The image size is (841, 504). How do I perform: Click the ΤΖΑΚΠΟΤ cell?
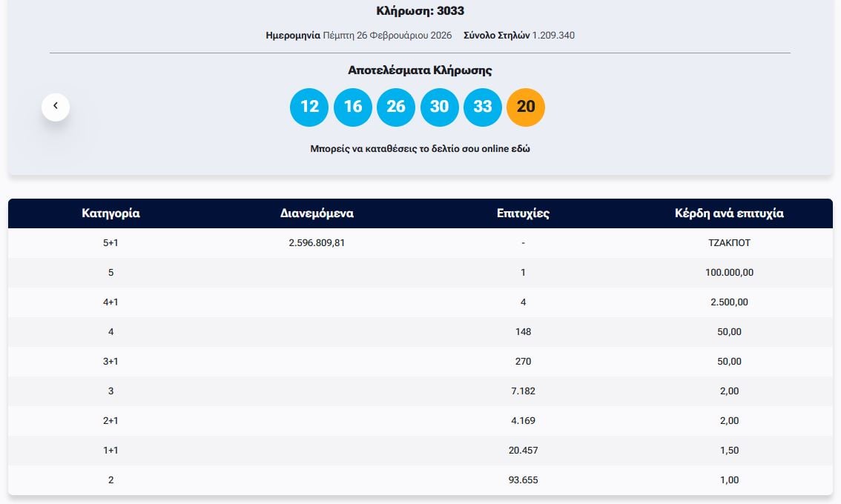point(729,243)
